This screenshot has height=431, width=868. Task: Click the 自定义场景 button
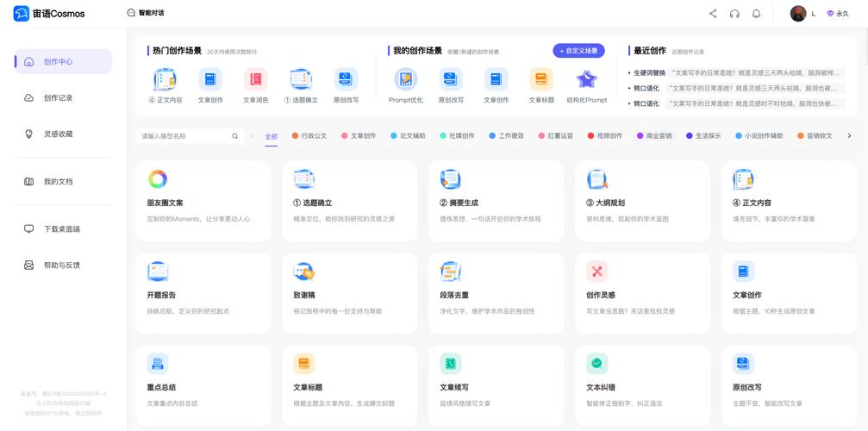tap(578, 51)
